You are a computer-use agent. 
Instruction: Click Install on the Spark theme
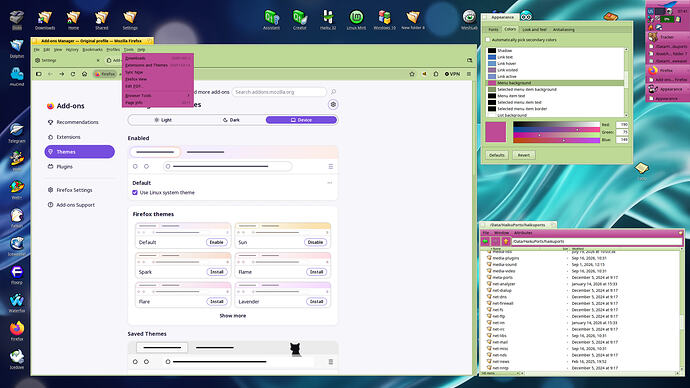tap(217, 272)
